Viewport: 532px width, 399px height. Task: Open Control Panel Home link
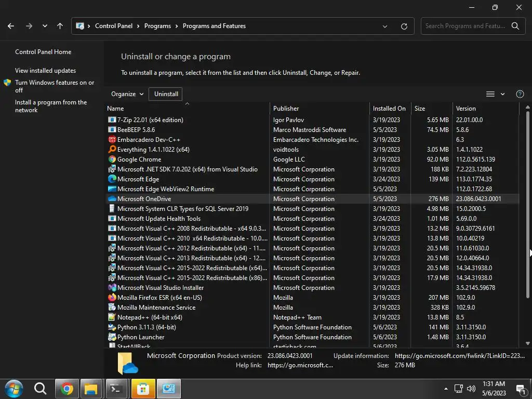[43, 52]
